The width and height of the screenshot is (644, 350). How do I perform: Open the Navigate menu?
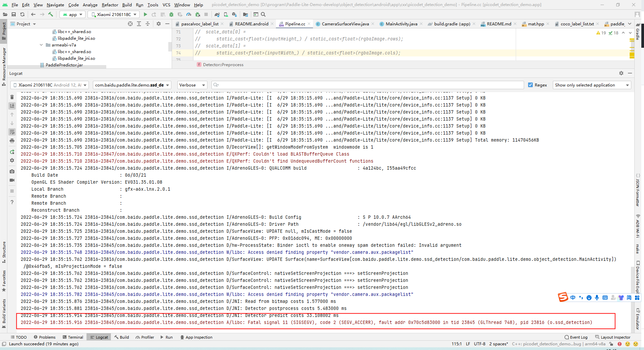(x=55, y=5)
